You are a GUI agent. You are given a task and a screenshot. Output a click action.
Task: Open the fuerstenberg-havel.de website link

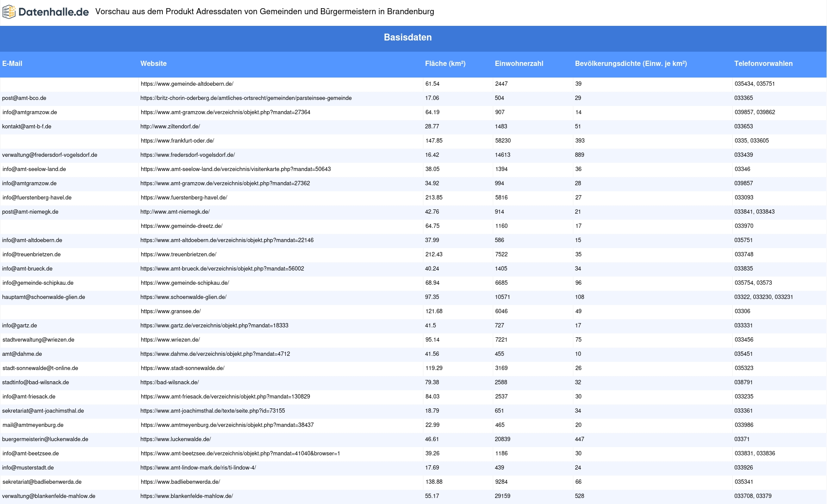[x=184, y=198]
